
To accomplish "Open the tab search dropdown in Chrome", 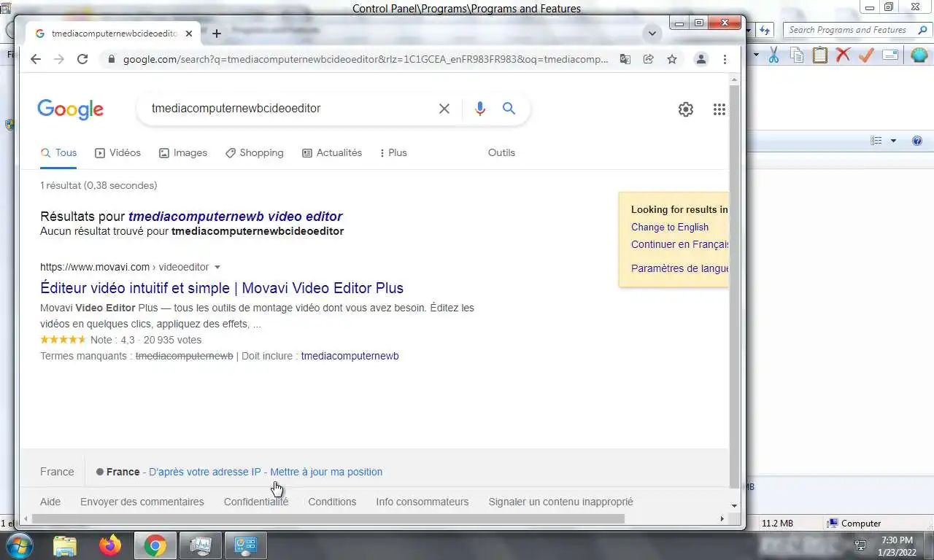I will (652, 34).
